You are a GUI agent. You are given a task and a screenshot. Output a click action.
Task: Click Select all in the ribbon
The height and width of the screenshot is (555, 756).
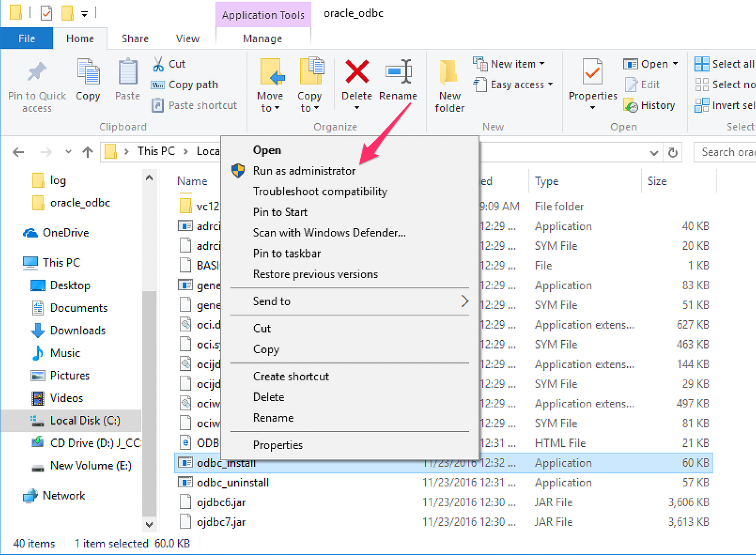[725, 64]
